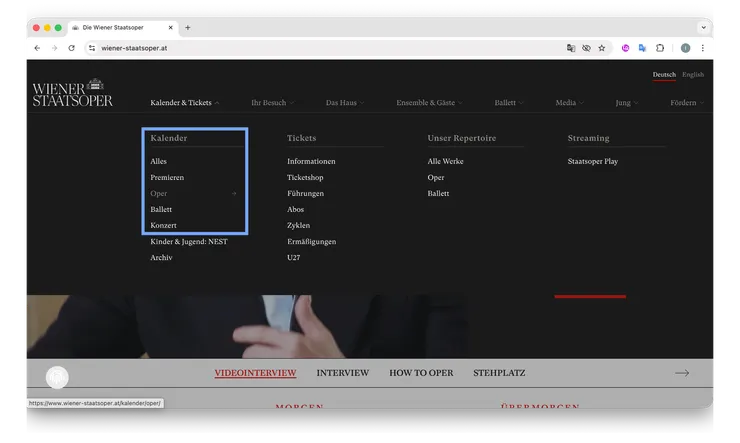The width and height of the screenshot is (740, 443).
Task: Open Oper in the Kalender column
Action: (159, 193)
